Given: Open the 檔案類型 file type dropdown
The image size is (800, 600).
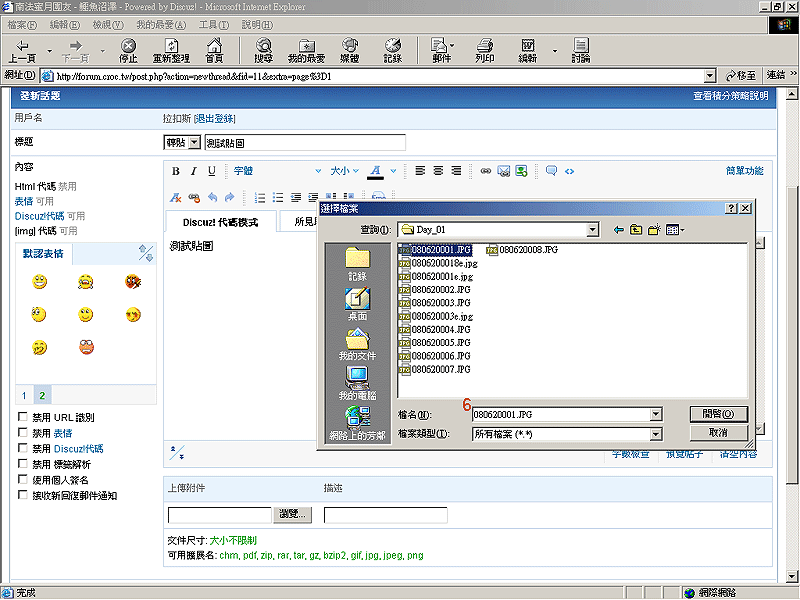Looking at the screenshot, I should tap(656, 434).
